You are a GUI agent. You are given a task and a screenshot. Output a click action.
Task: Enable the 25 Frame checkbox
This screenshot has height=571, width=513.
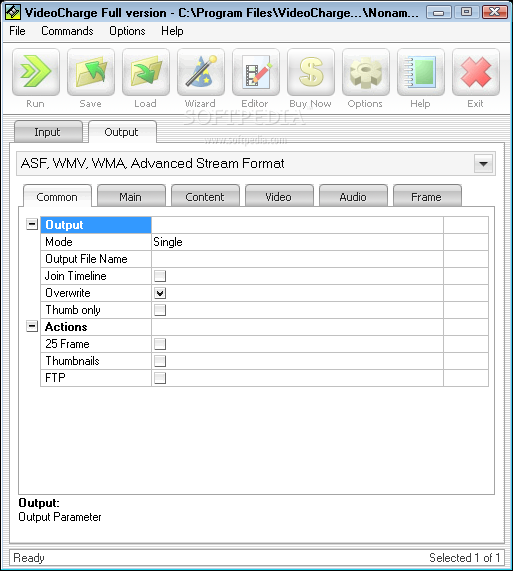[x=160, y=344]
